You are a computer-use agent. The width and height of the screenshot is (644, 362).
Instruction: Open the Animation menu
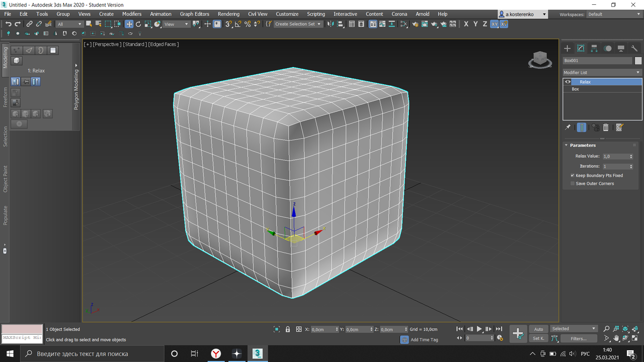[160, 14]
